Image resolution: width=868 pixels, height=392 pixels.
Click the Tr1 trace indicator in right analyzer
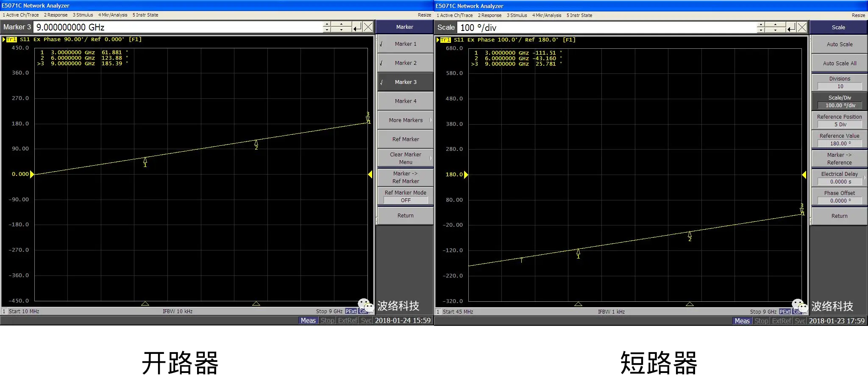(445, 40)
